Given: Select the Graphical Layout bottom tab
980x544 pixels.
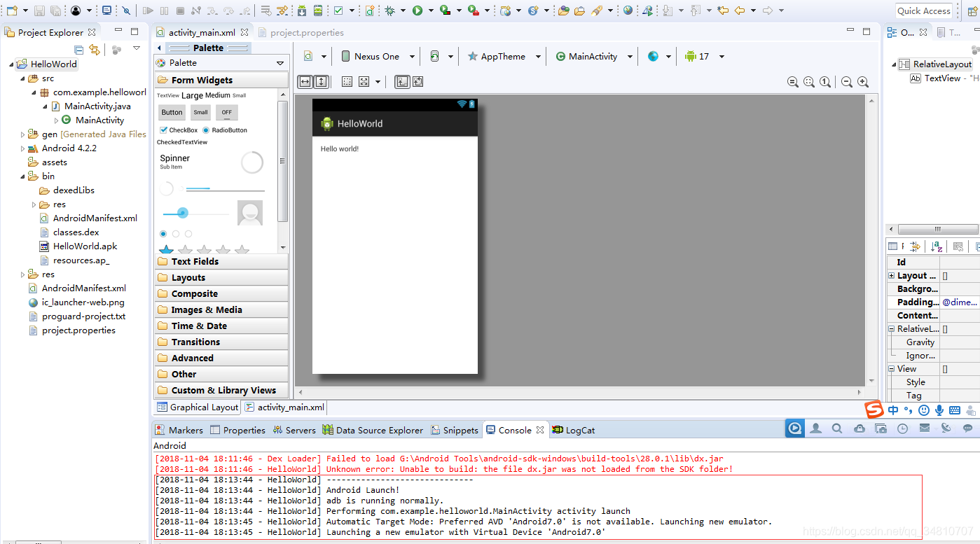Looking at the screenshot, I should point(198,407).
